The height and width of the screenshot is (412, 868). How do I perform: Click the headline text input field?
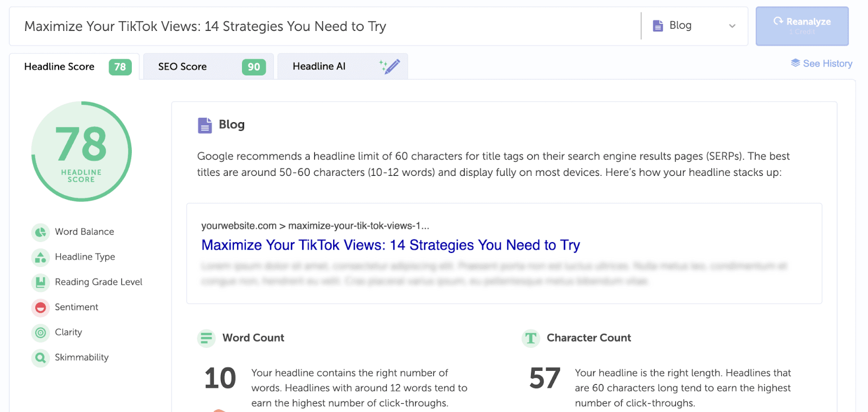click(325, 26)
